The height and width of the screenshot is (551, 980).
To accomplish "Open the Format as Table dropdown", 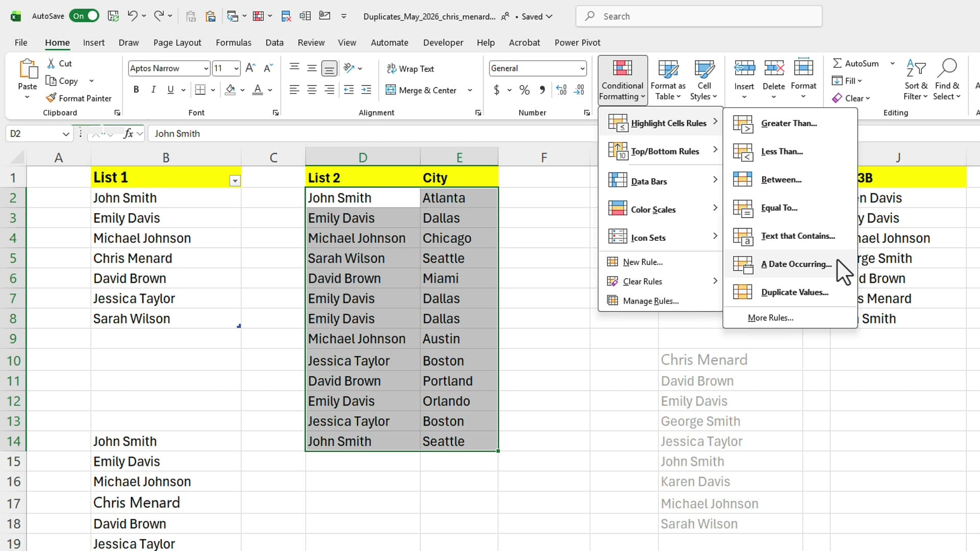I will click(668, 80).
